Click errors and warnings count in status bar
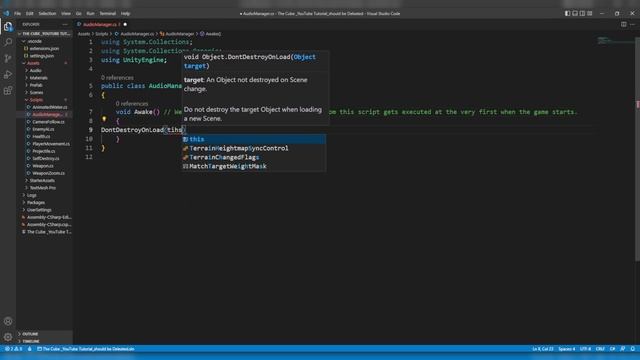Viewport: 640px width, 360px height. point(13,349)
